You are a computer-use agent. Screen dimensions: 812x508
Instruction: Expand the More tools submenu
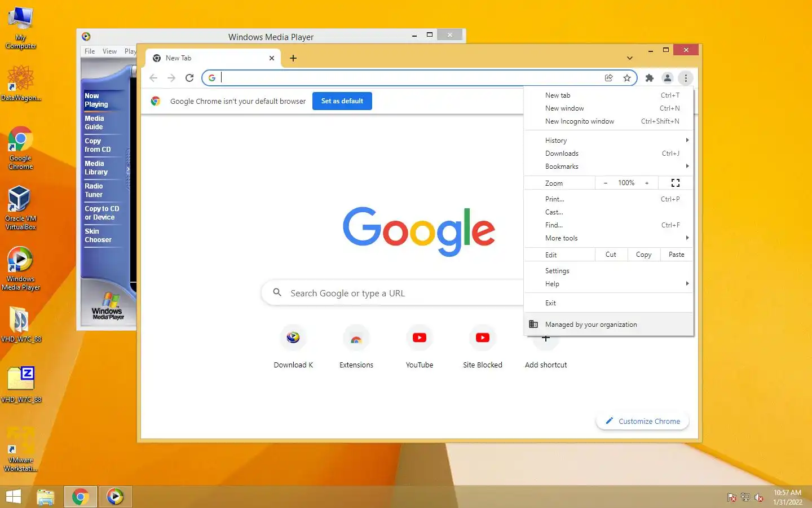click(x=609, y=238)
